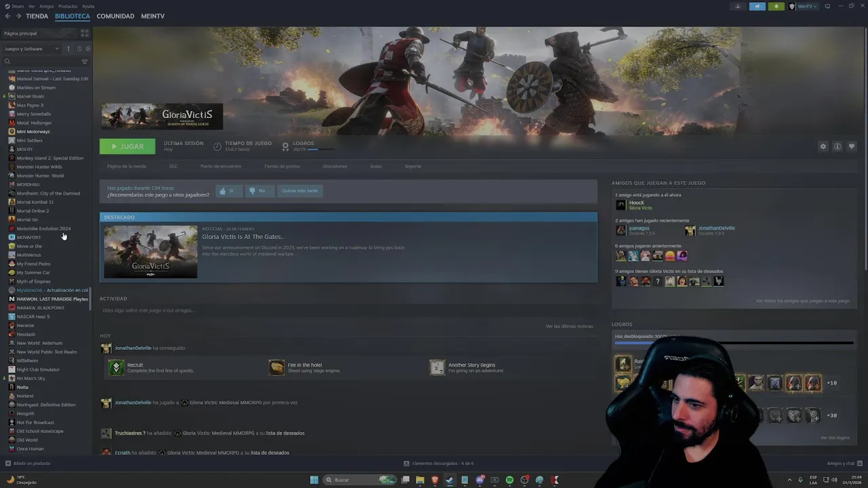Open Ver mis logros link
This screenshot has height=488, width=868.
click(x=835, y=438)
